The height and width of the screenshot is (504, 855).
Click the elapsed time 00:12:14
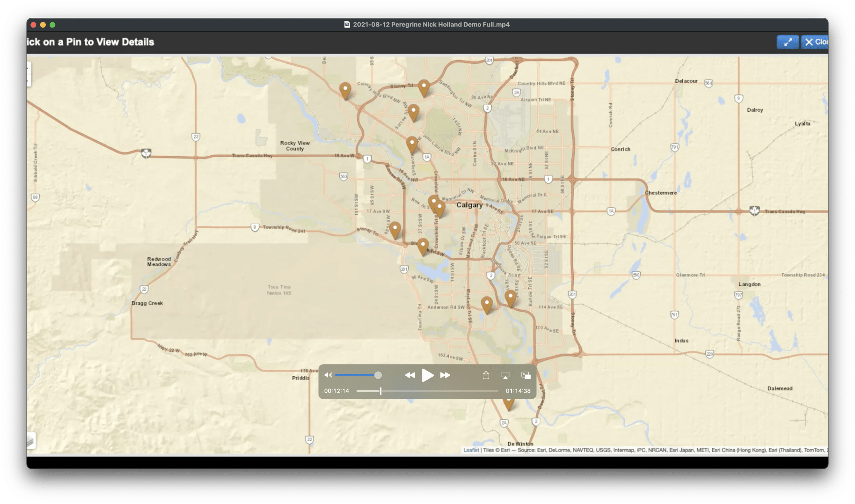pyautogui.click(x=337, y=391)
